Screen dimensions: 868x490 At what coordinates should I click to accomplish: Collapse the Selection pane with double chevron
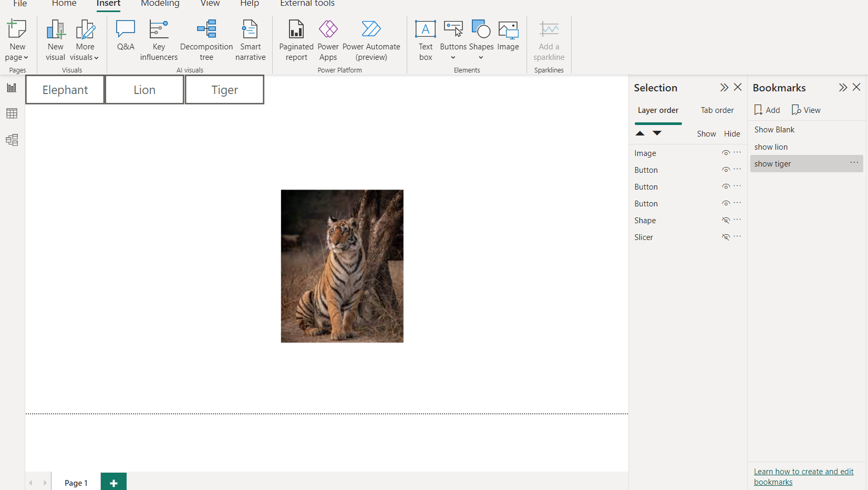tap(724, 87)
